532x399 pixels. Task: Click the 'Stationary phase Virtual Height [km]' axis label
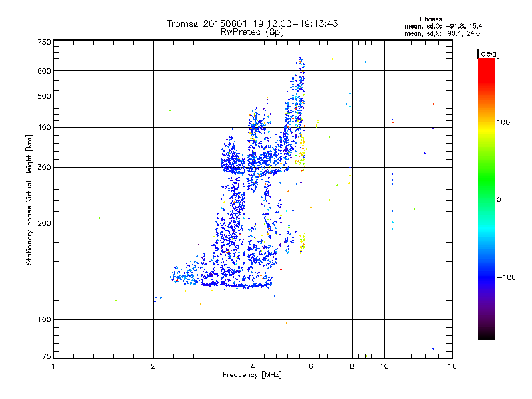(29, 199)
